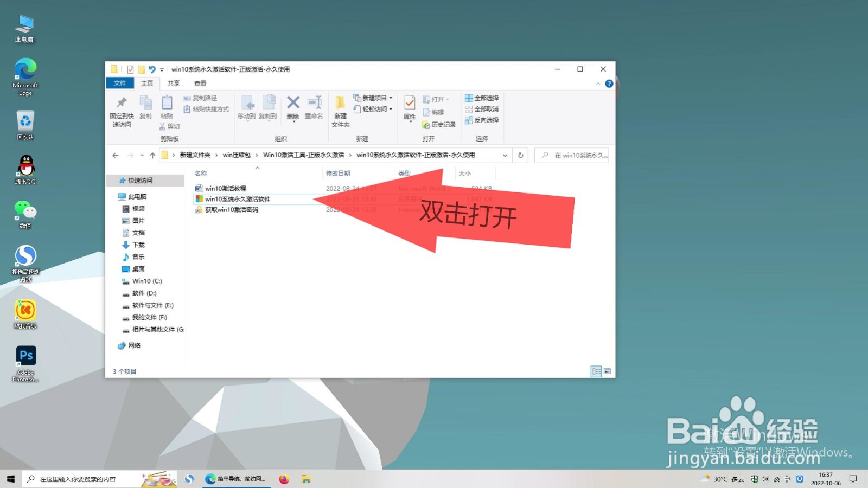The height and width of the screenshot is (488, 868).
Task: Expand the address bar history dropdown
Action: [505, 156]
